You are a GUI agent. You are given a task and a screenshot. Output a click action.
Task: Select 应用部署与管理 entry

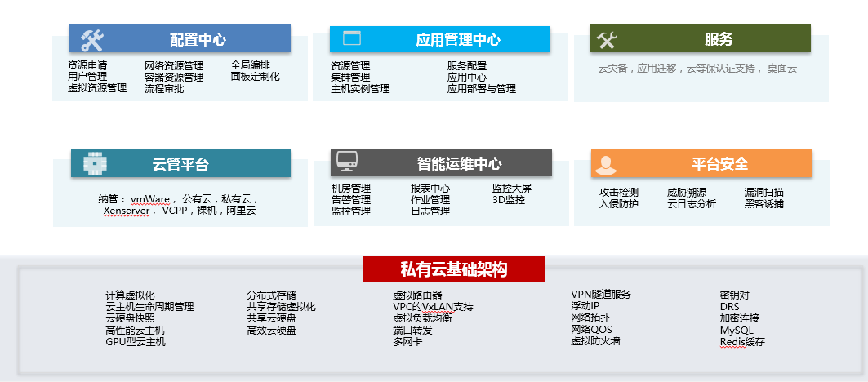pos(482,88)
